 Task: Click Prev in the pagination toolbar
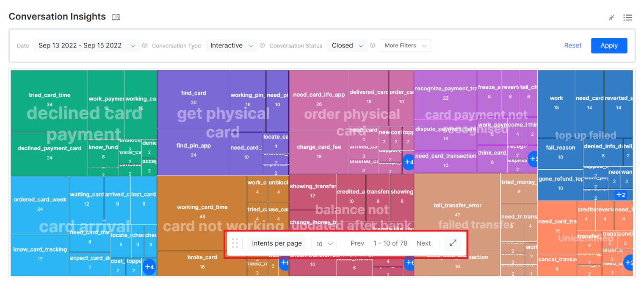(x=357, y=243)
